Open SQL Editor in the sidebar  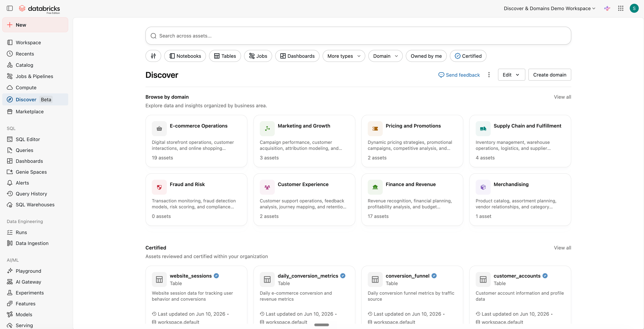[35, 139]
